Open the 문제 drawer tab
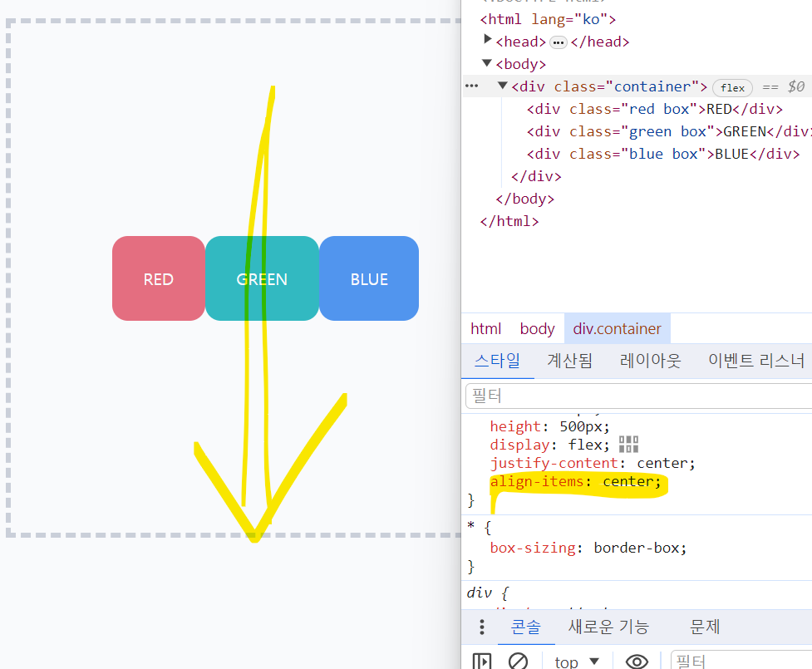Image resolution: width=812 pixels, height=669 pixels. 705,627
